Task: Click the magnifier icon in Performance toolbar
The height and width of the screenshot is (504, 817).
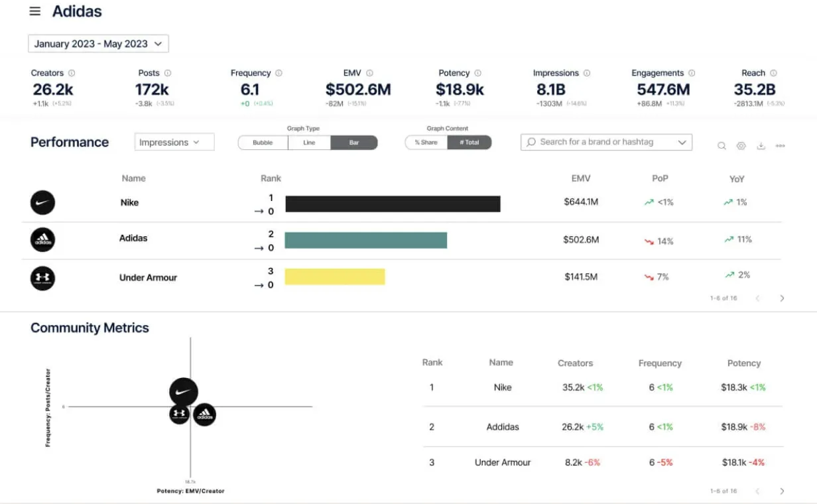Action: (x=722, y=146)
